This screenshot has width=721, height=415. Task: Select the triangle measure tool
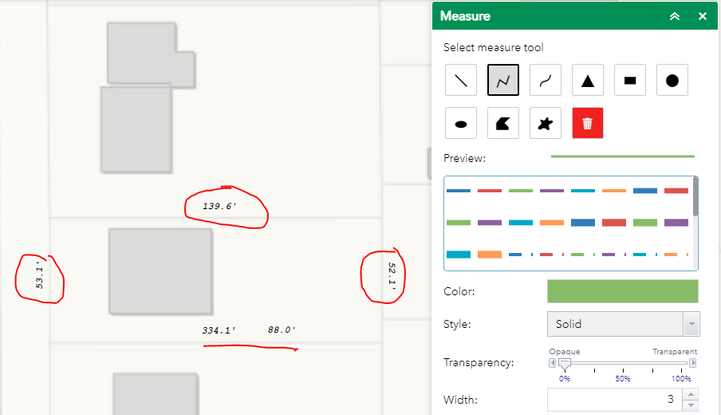[x=588, y=80]
